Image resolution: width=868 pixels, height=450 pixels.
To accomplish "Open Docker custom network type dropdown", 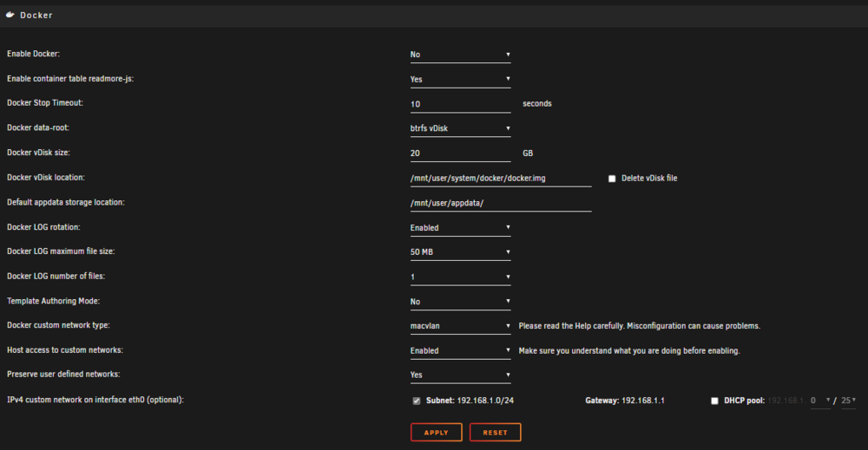I will coord(460,326).
